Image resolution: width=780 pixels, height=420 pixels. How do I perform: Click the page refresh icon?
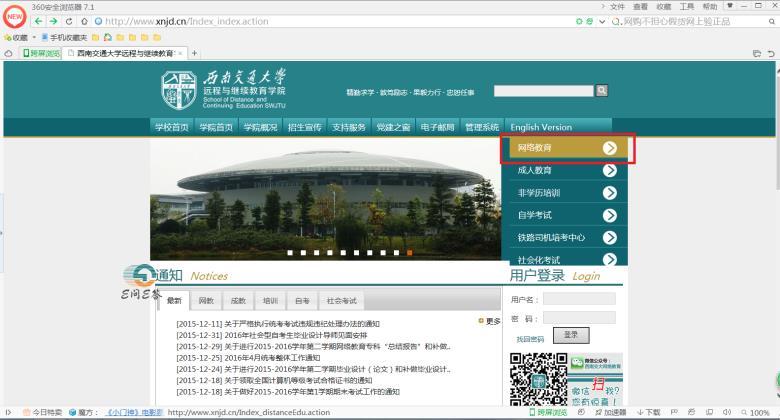pyautogui.click(x=71, y=21)
